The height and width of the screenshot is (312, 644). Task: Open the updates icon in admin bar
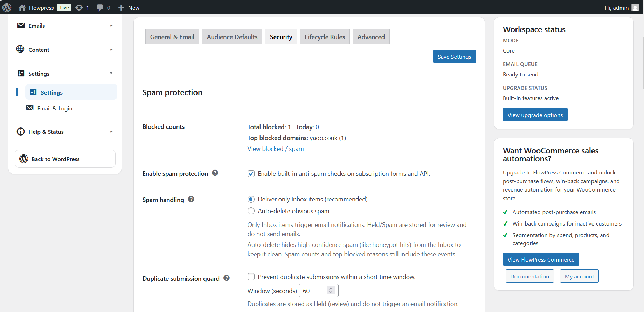click(79, 7)
